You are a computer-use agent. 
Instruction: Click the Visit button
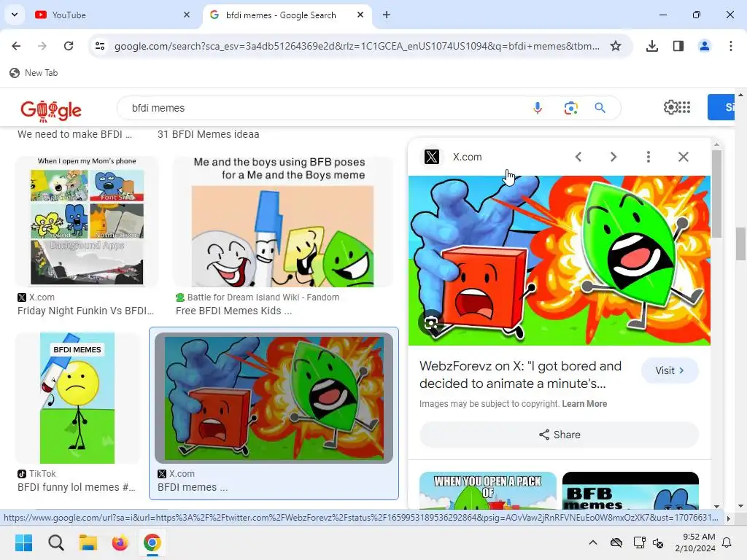click(670, 370)
